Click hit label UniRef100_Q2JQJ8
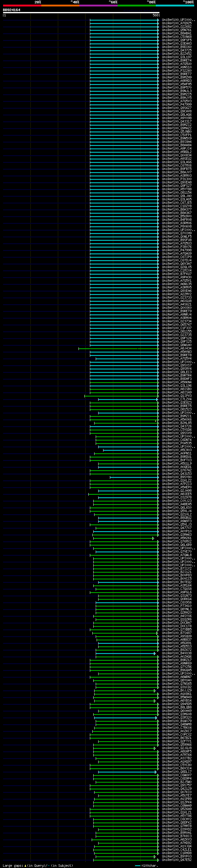The image size is (197, 868). pos(176,749)
